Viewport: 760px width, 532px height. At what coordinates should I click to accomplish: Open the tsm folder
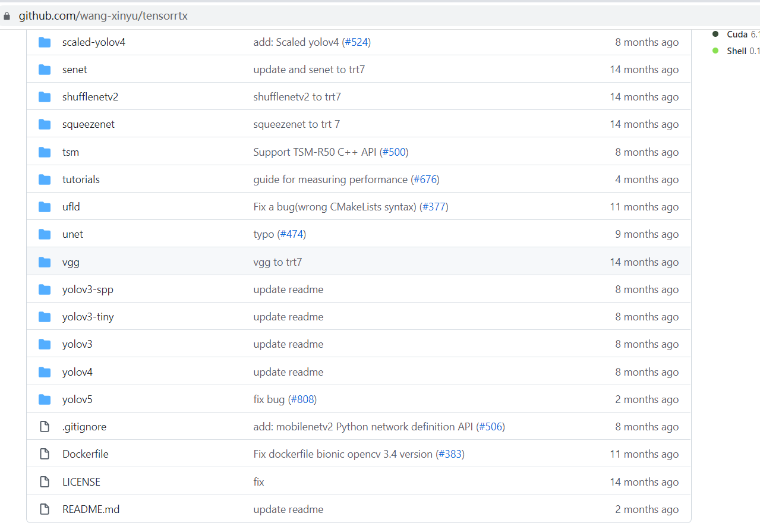(x=71, y=152)
